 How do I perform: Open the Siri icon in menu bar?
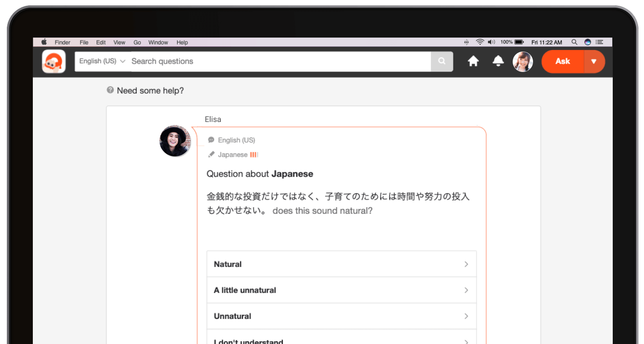pyautogui.click(x=587, y=42)
